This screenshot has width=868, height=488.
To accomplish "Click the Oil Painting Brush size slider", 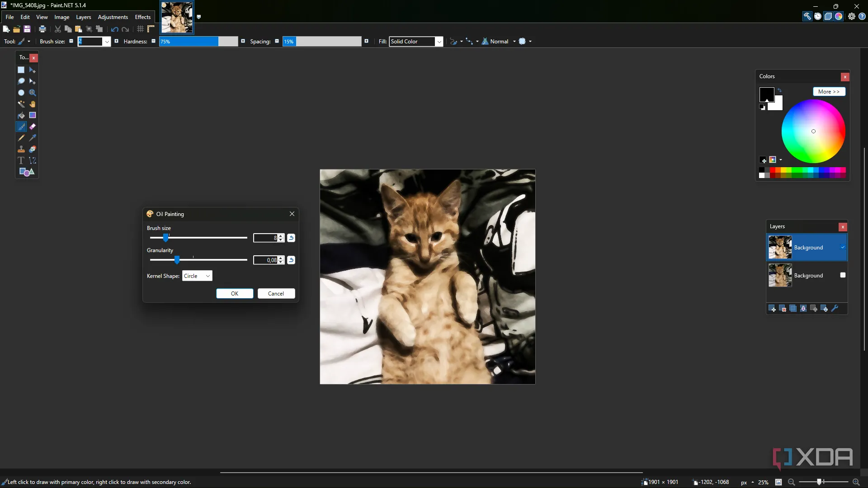I will point(198,238).
